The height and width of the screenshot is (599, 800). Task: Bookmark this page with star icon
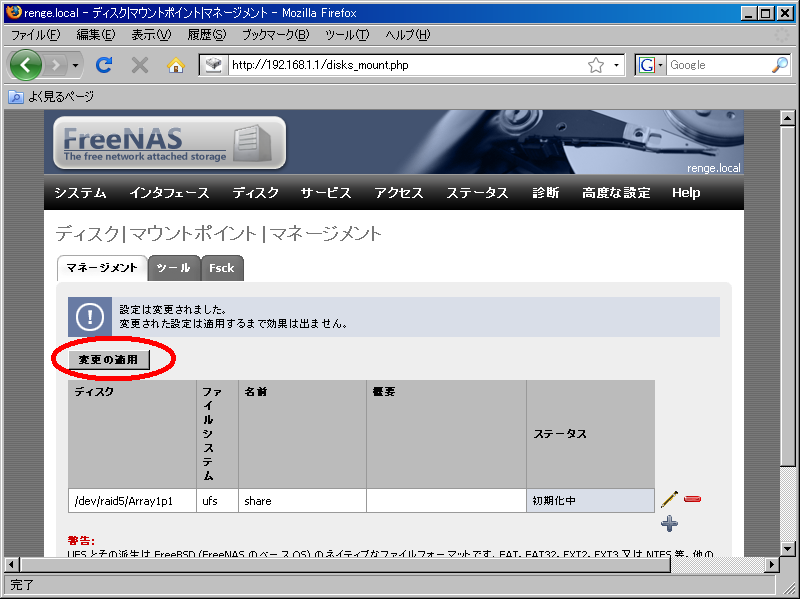coord(595,65)
